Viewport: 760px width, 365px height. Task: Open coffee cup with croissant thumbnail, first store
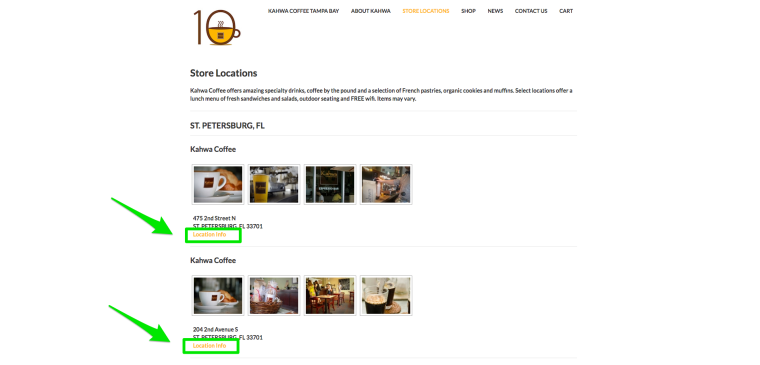click(x=218, y=185)
